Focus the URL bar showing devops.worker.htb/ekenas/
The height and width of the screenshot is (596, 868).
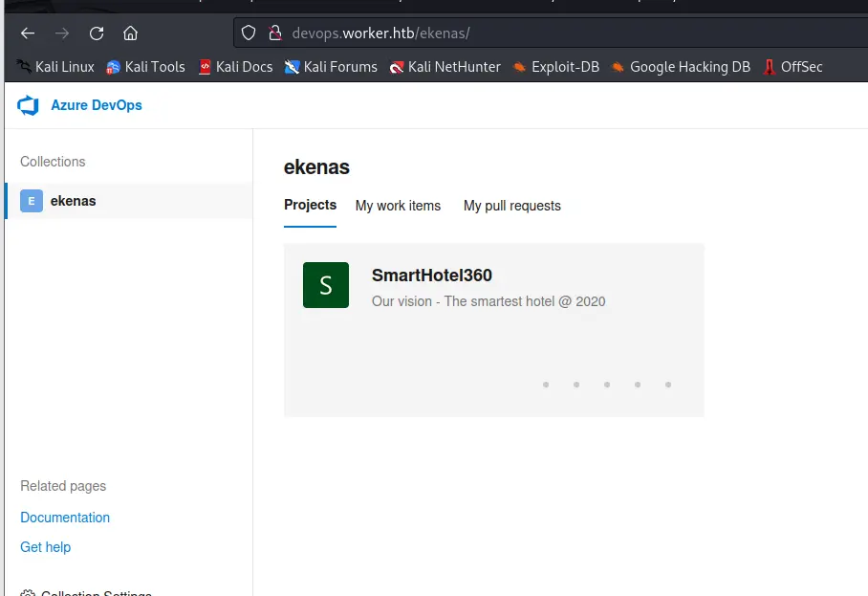pos(551,33)
